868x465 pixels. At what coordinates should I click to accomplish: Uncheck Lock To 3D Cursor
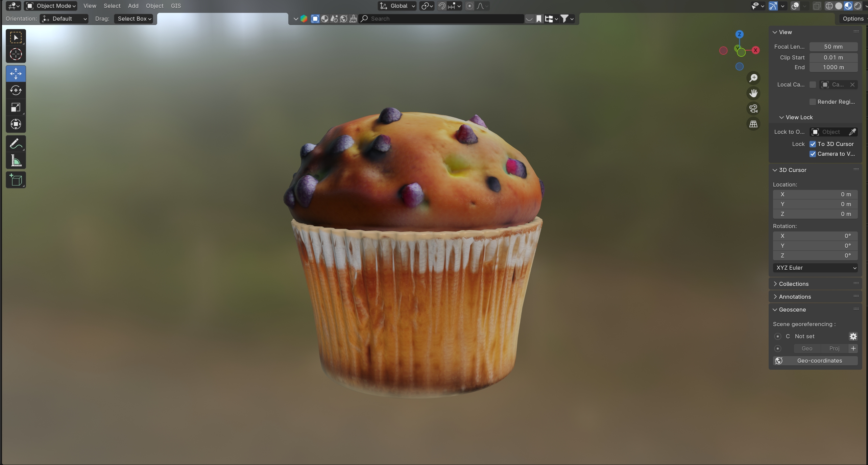(813, 144)
